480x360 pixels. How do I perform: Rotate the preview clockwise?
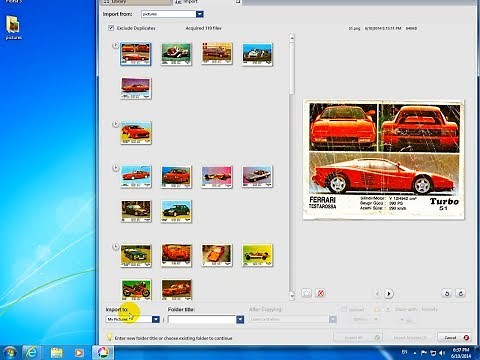(460, 293)
